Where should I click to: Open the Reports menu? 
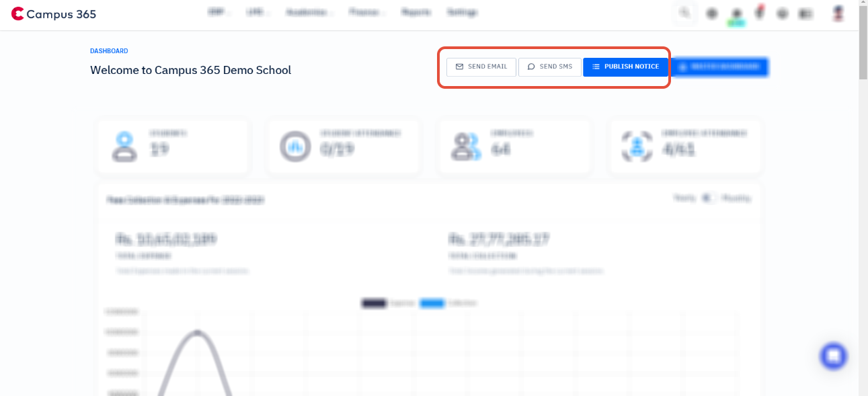click(x=417, y=13)
